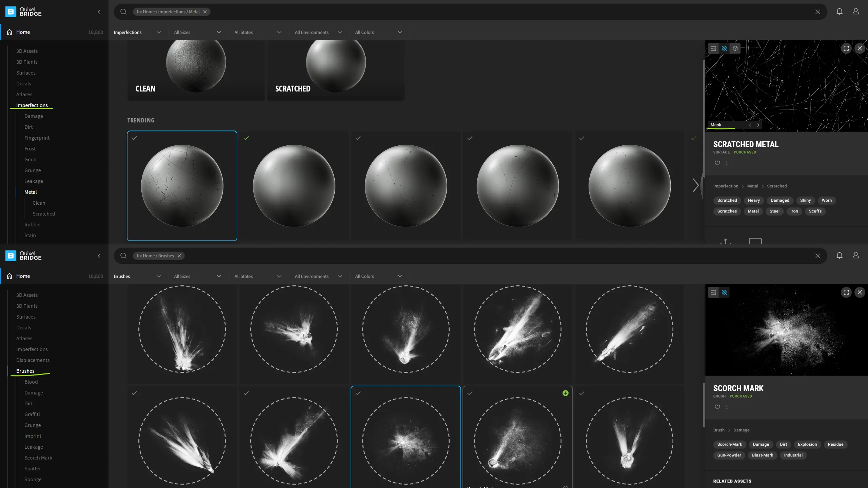868x488 pixels.
Task: Expand Scorch Mark preview to fullscreen
Action: click(846, 292)
